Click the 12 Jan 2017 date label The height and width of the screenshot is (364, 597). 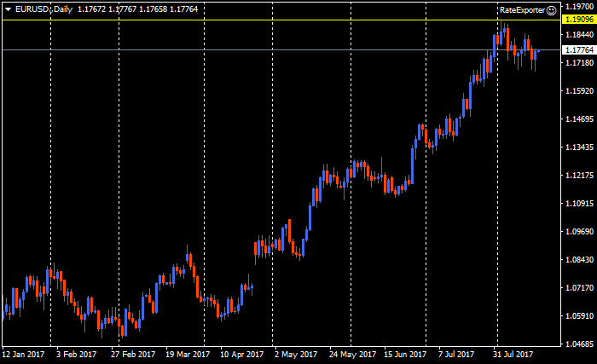pyautogui.click(x=23, y=355)
